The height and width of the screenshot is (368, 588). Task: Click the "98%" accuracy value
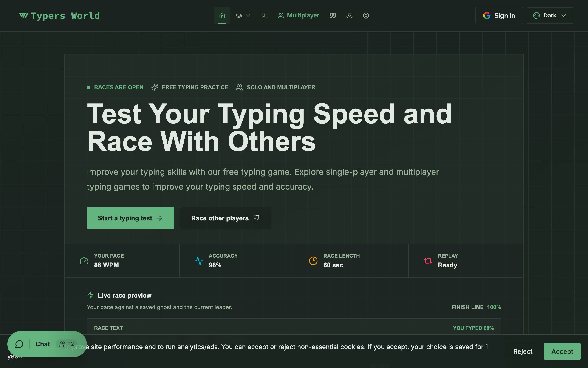point(215,265)
